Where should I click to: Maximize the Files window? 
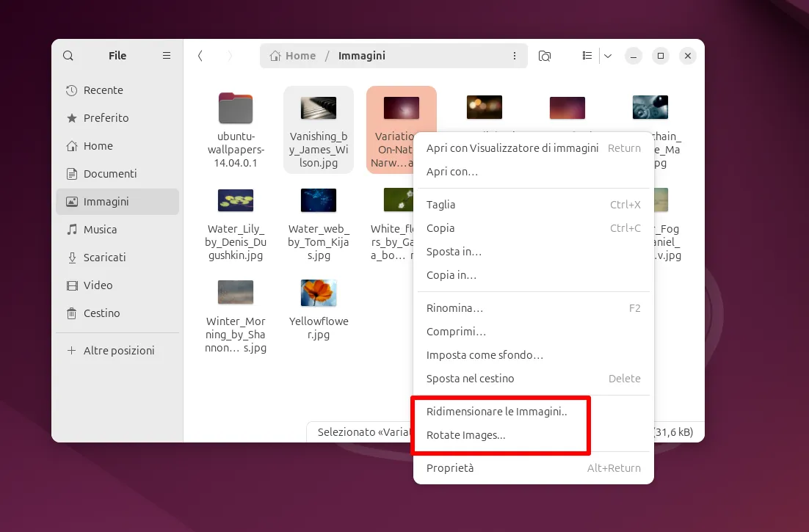661,56
